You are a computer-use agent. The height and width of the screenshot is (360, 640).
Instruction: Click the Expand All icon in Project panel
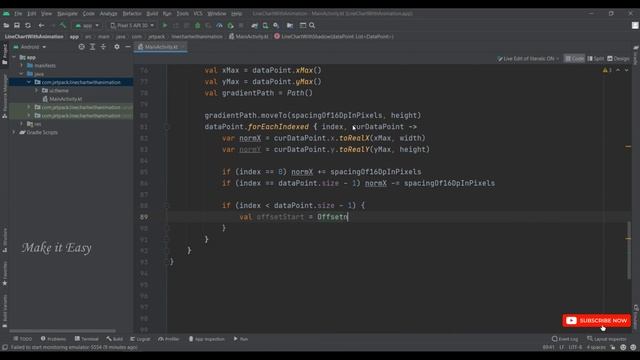pyautogui.click(x=93, y=47)
